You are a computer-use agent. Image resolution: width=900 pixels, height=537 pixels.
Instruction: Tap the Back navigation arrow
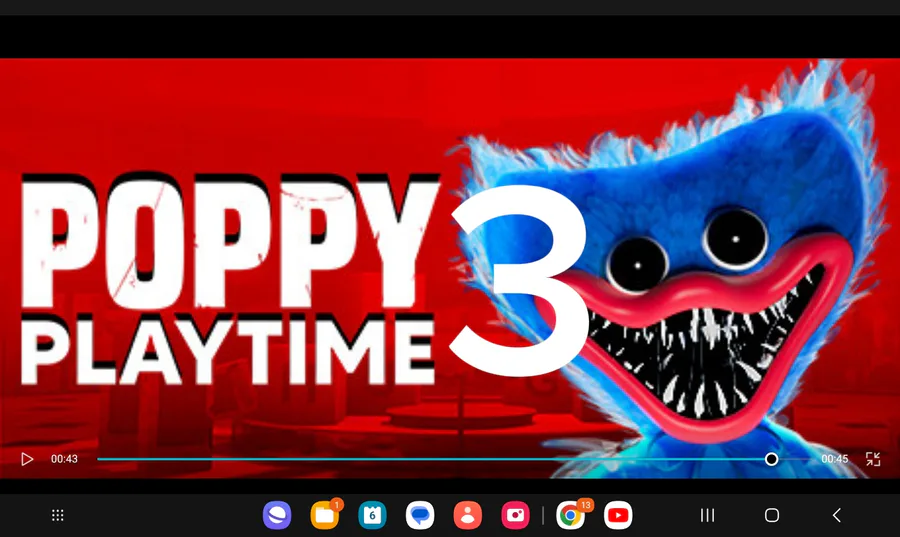coord(837,515)
